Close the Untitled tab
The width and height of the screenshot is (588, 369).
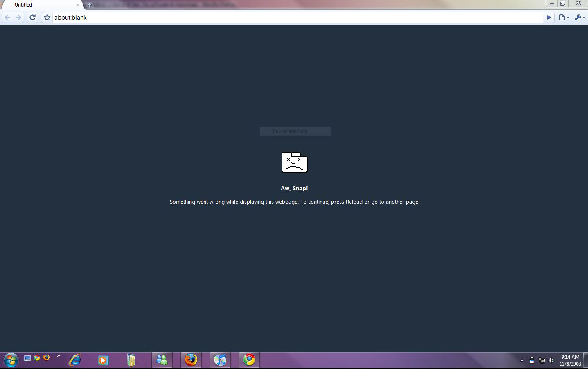coord(78,5)
